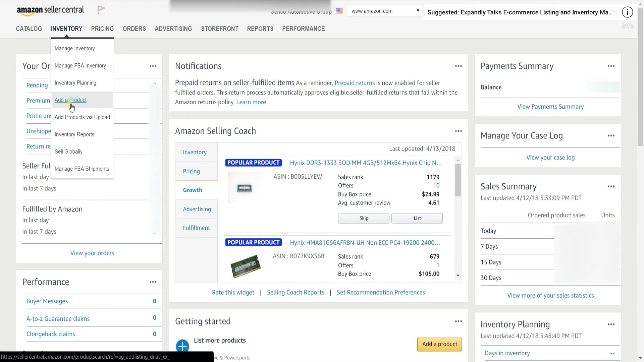The width and height of the screenshot is (644, 362).
Task: Open Chargeback claims link
Action: pos(51,334)
